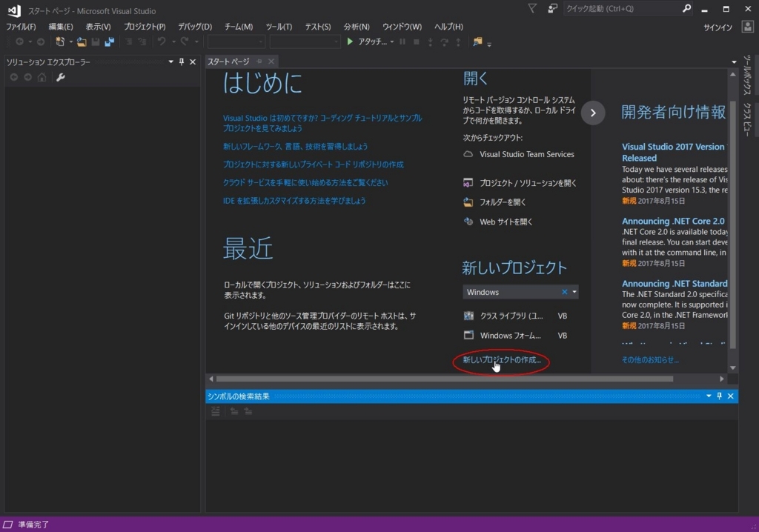The width and height of the screenshot is (759, 532).
Task: Open the New Project icon dropdown arrow
Action: coord(70,42)
